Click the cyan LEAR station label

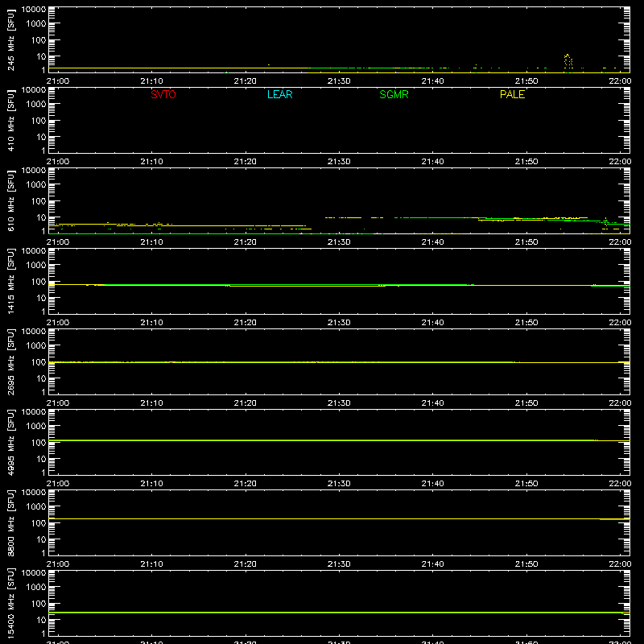point(279,94)
